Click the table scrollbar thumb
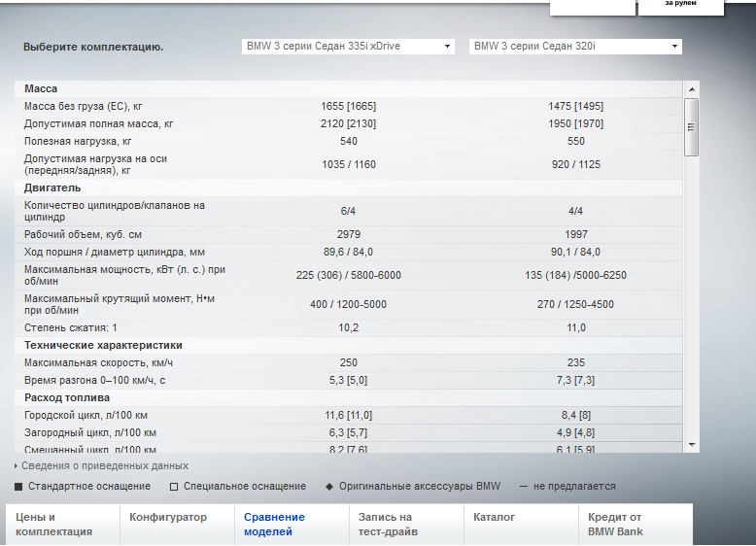Viewport: 756px width, 546px height. tap(692, 127)
